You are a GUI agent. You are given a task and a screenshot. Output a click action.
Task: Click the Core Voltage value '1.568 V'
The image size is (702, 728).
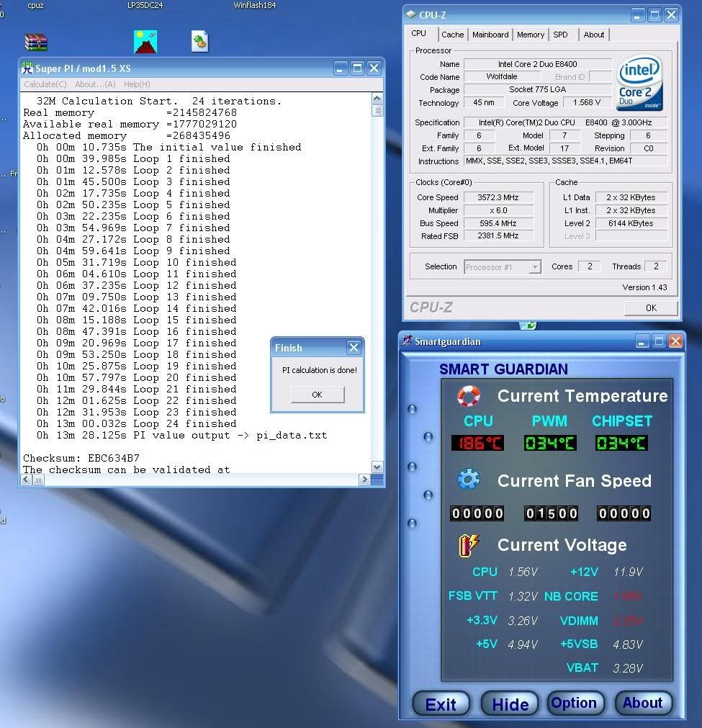[587, 102]
